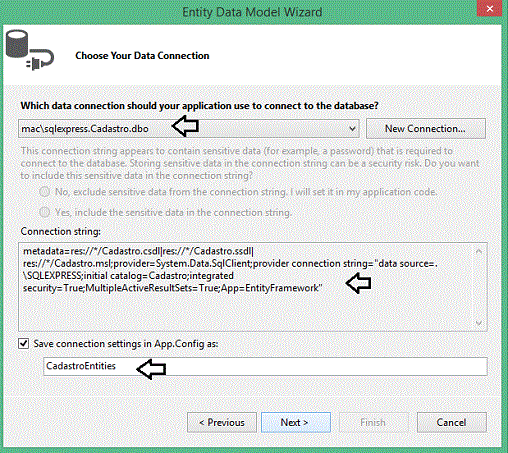
Task: Click the disabled Finish button
Action: point(374,422)
